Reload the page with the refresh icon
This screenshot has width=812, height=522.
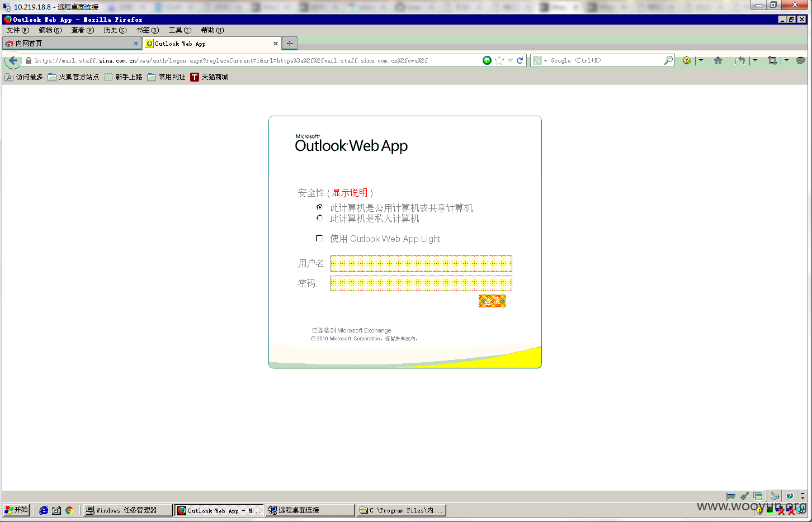point(520,60)
